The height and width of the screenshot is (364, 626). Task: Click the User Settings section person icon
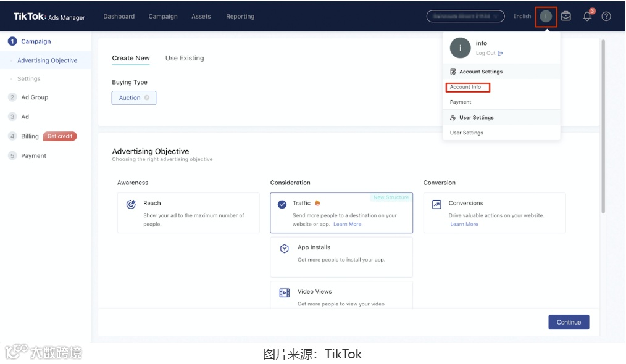(x=453, y=118)
